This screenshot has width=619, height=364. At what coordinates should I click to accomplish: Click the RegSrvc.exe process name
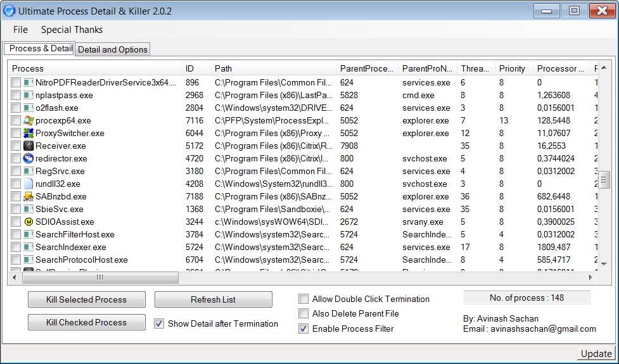point(60,171)
